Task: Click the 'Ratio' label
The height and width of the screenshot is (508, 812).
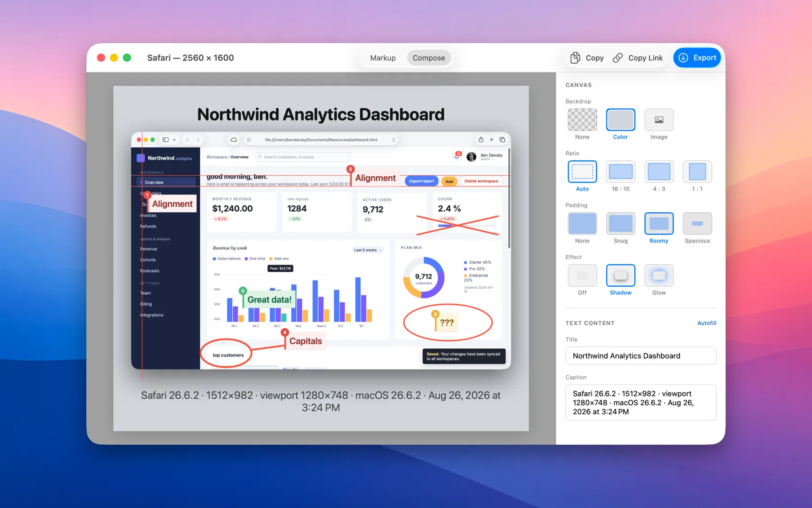Action: (572, 154)
